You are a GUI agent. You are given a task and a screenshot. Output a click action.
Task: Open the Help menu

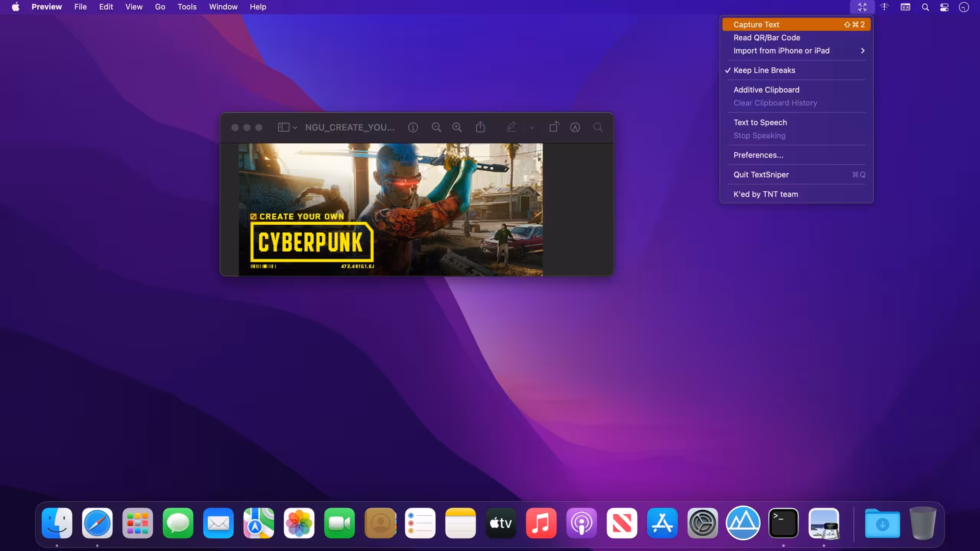pos(258,7)
